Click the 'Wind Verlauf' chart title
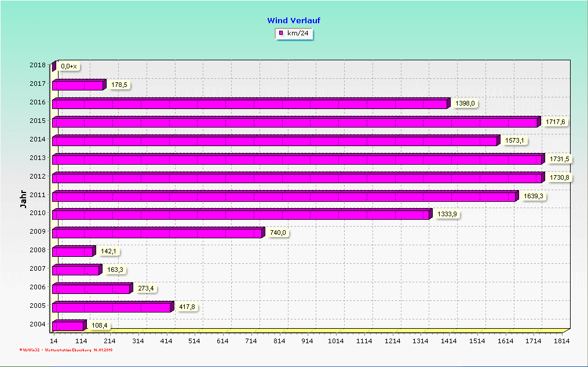588x367 pixels. click(x=294, y=20)
